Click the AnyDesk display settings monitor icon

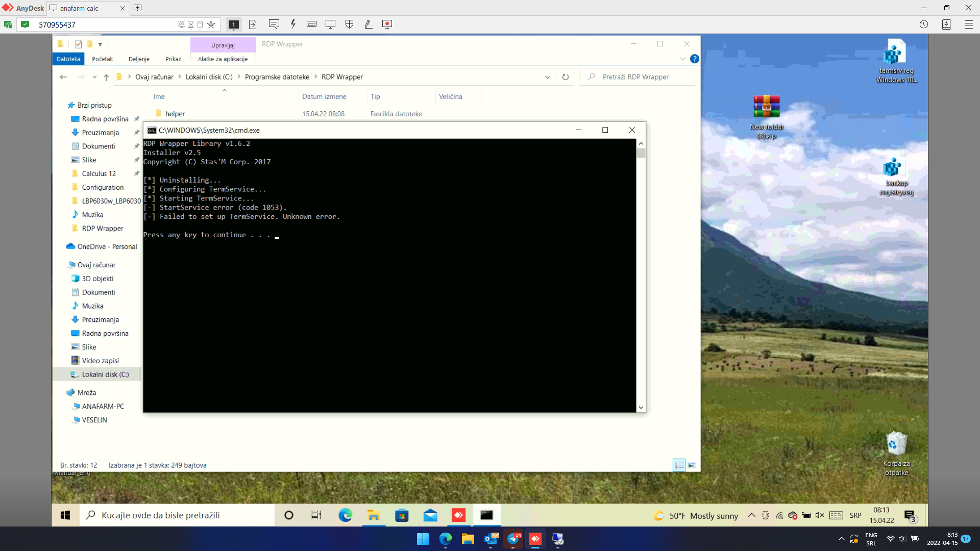point(330,24)
